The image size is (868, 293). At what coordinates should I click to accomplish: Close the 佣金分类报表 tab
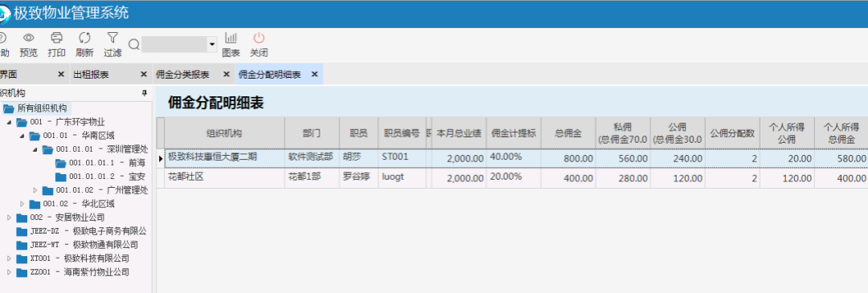coord(226,74)
